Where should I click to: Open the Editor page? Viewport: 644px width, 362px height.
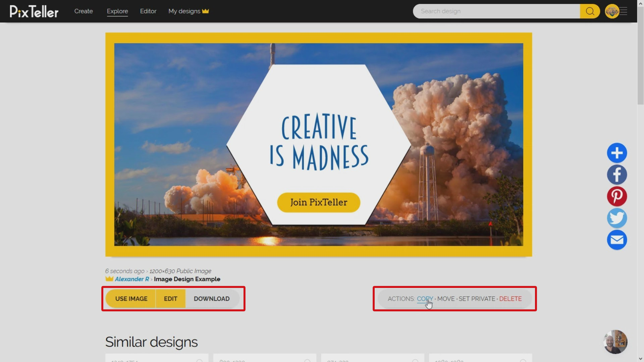point(148,11)
